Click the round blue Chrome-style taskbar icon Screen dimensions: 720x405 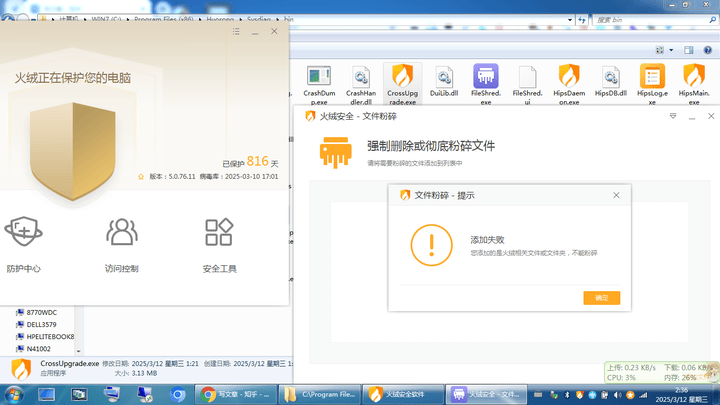[x=177, y=394]
